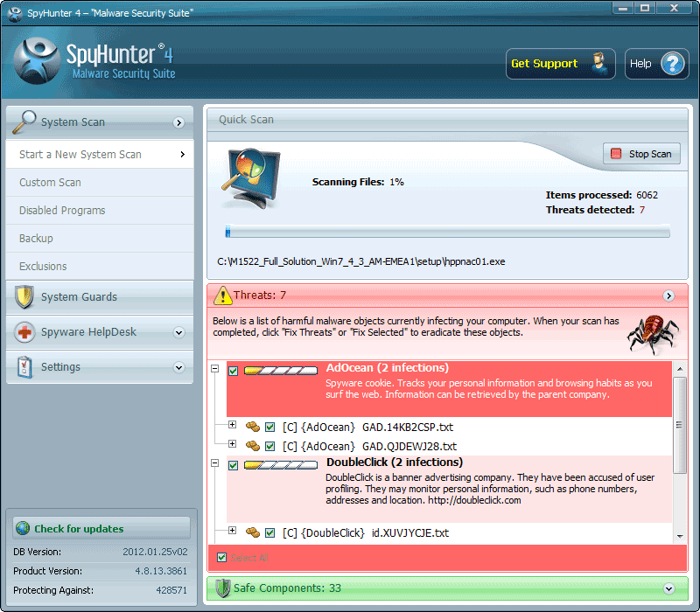This screenshot has height=612, width=700.
Task: Select Exclusions in the sidebar menu
Action: 43,267
